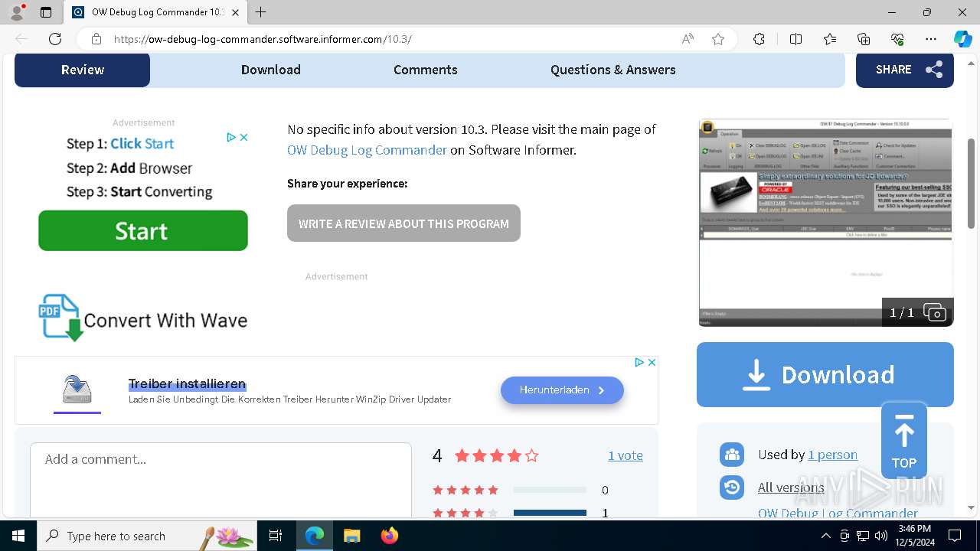The height and width of the screenshot is (551, 980).
Task: Refresh the current page
Action: [x=55, y=39]
